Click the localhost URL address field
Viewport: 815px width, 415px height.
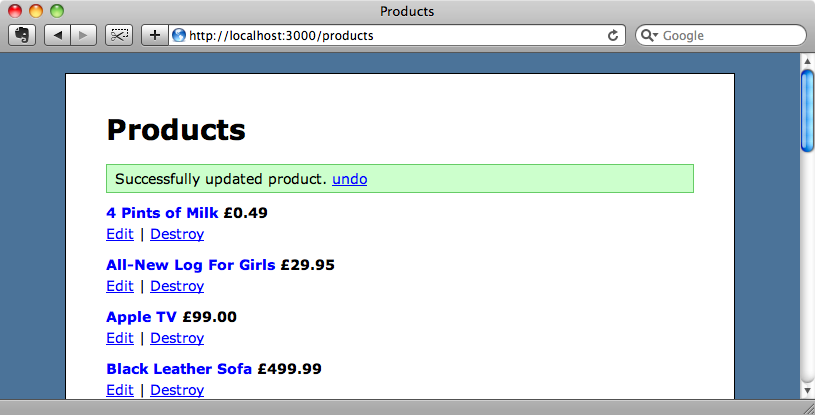point(395,35)
